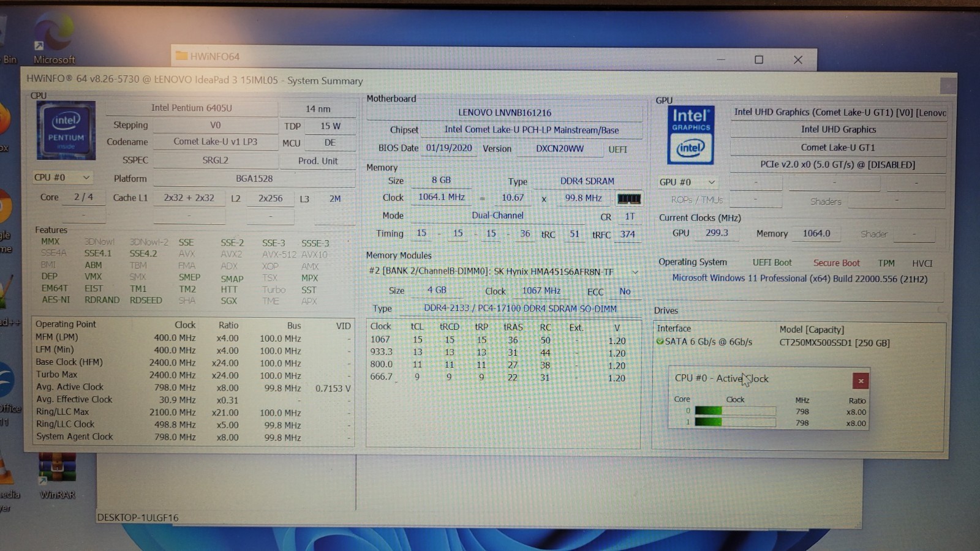Click the memory size 8 GB value

click(441, 181)
